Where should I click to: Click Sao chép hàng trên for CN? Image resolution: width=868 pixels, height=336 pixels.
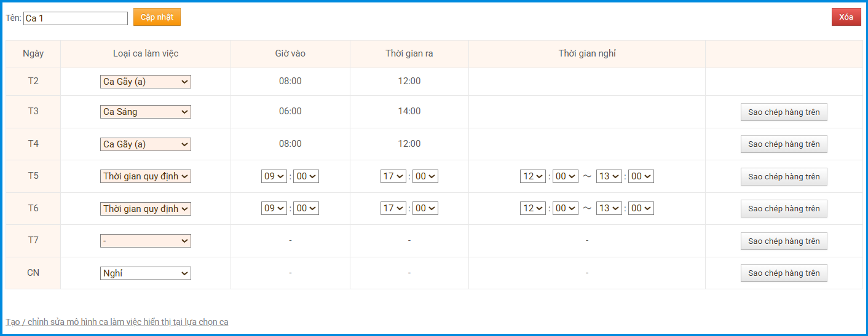(784, 273)
